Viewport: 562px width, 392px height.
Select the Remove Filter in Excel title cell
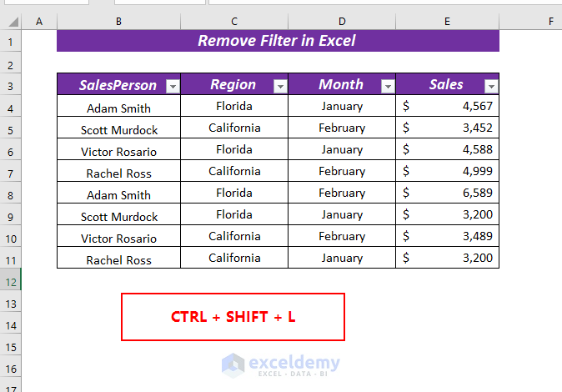pyautogui.click(x=278, y=41)
